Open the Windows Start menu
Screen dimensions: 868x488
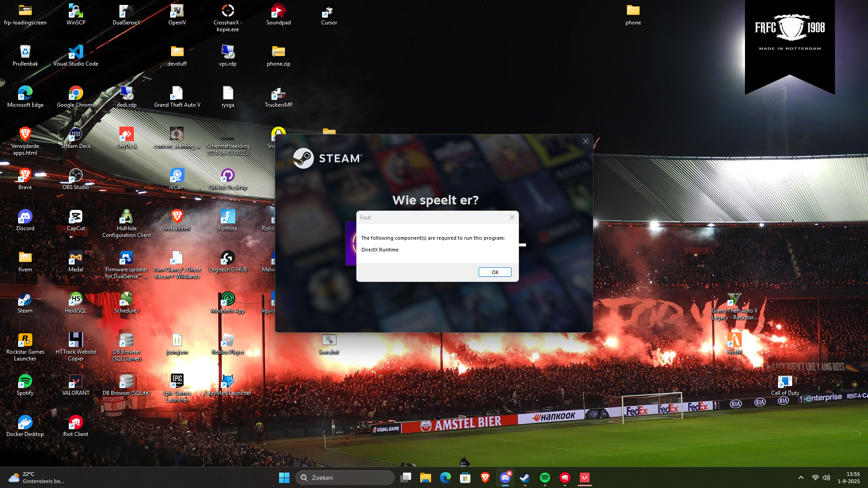click(284, 478)
